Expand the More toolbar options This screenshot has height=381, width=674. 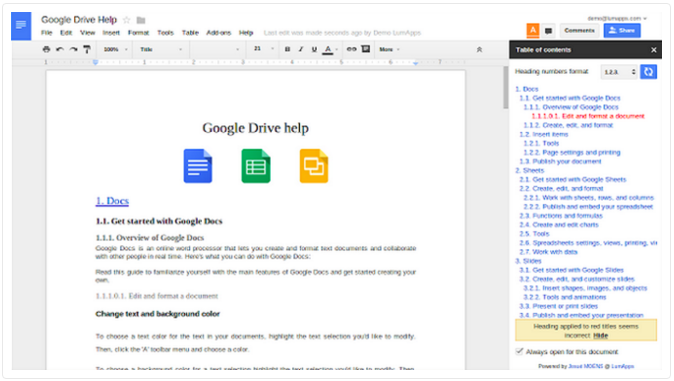389,49
